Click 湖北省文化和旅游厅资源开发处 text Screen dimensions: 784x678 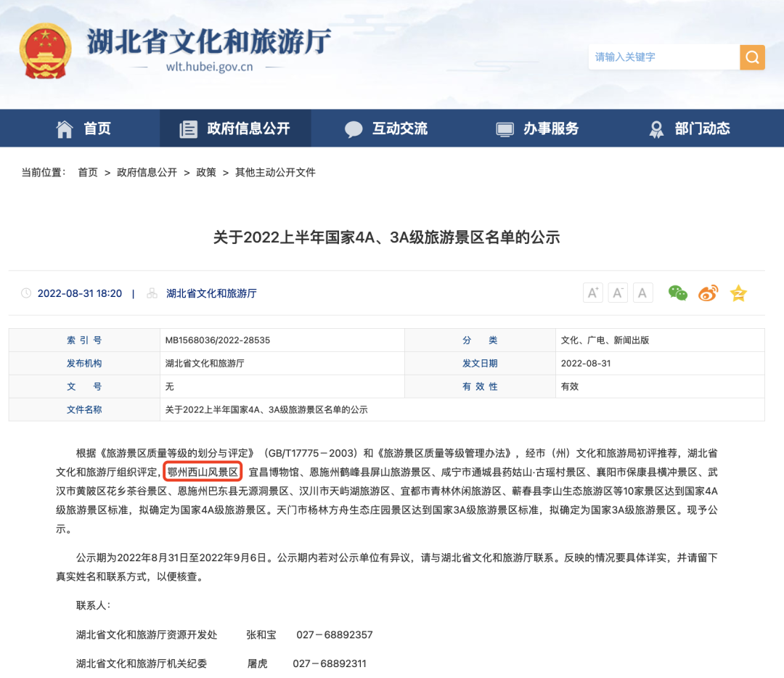tap(147, 634)
